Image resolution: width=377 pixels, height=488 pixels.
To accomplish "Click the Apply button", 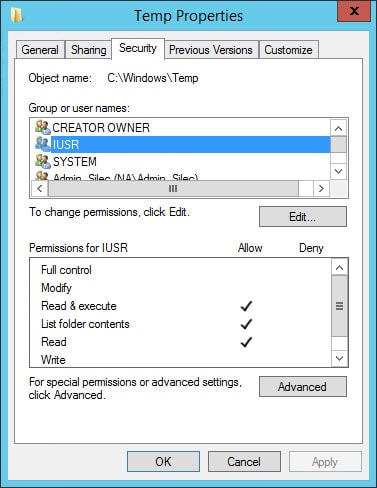I will coord(325,462).
